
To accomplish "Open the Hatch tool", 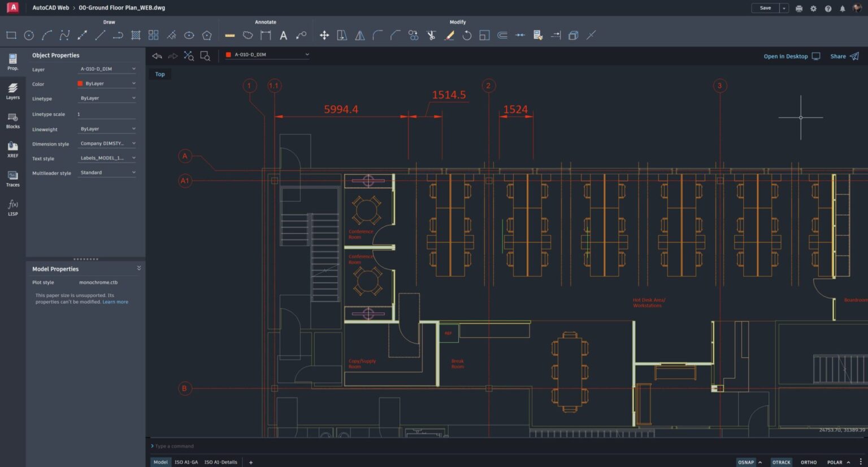I will (x=135, y=35).
